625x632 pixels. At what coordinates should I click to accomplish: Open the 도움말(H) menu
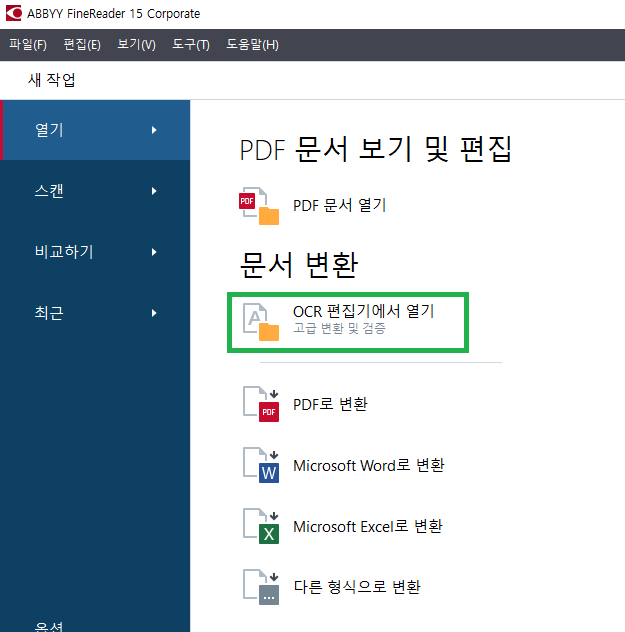(252, 44)
